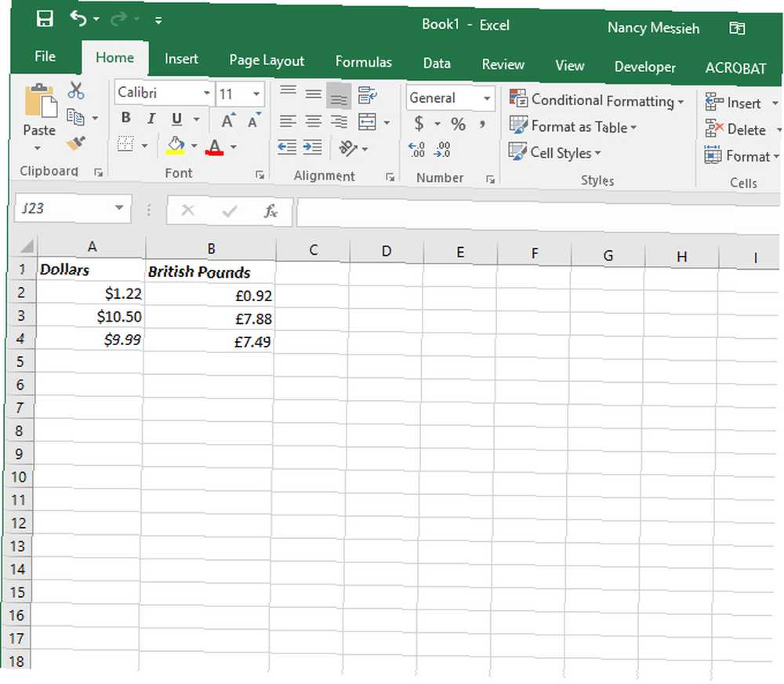Click the Copy icon
The height and width of the screenshot is (684, 784).
tap(75, 117)
